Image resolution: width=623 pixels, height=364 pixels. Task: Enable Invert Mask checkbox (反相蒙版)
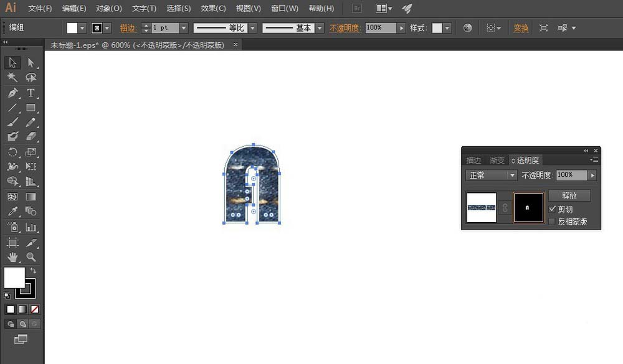tap(552, 222)
